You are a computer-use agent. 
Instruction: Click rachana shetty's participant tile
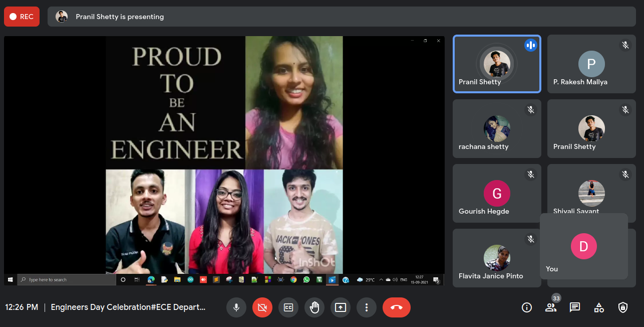[497, 129]
